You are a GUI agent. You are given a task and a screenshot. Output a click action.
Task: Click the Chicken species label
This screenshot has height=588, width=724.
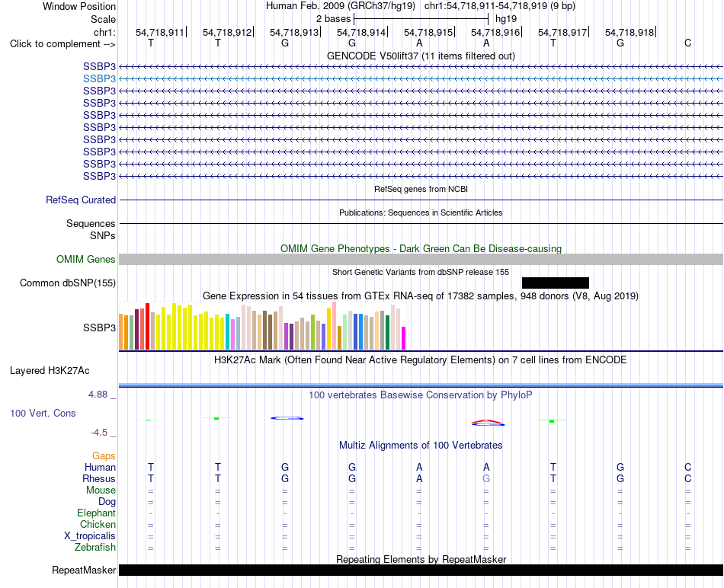pos(98,524)
